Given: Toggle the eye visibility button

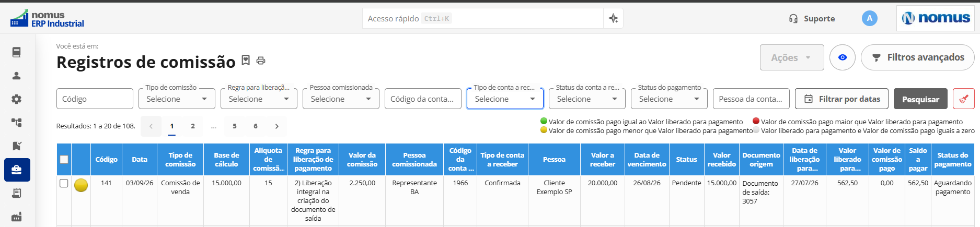Looking at the screenshot, I should click(x=843, y=57).
